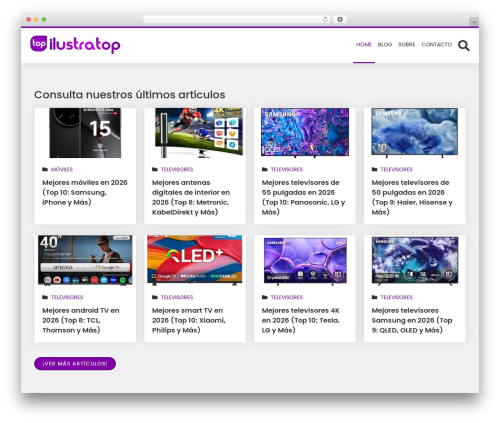The image size is (500, 423).
Task: Click folder icon on android TV card
Action: (x=45, y=297)
